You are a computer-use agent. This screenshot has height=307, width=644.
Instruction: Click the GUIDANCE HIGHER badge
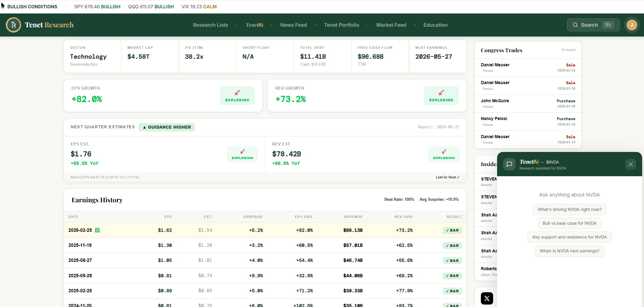coord(167,127)
